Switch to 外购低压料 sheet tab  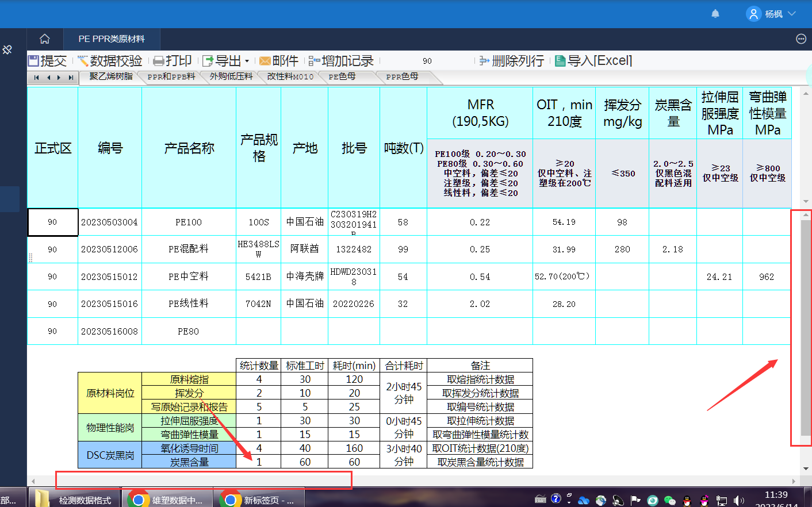click(231, 76)
